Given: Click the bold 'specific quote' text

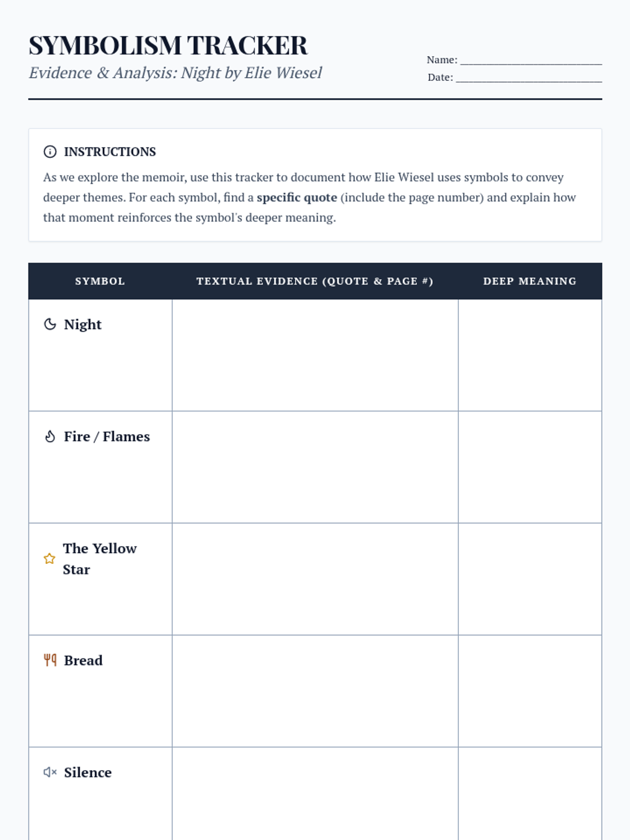Looking at the screenshot, I should coord(297,197).
